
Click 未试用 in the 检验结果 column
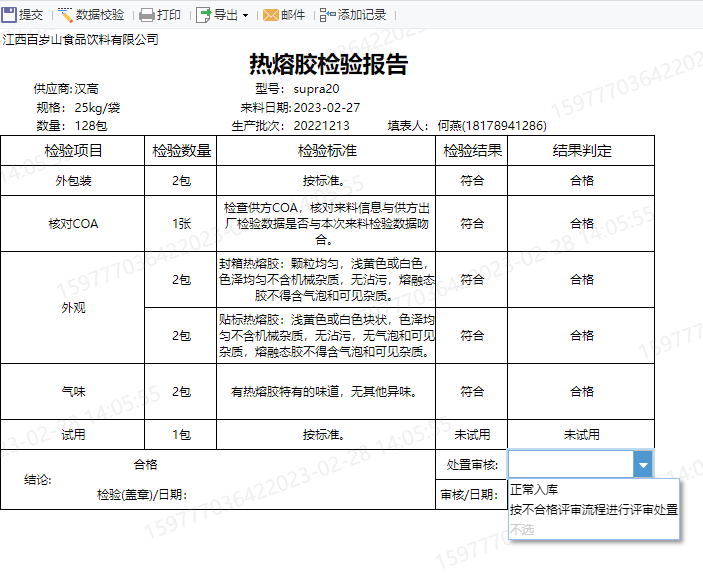pyautogui.click(x=472, y=435)
